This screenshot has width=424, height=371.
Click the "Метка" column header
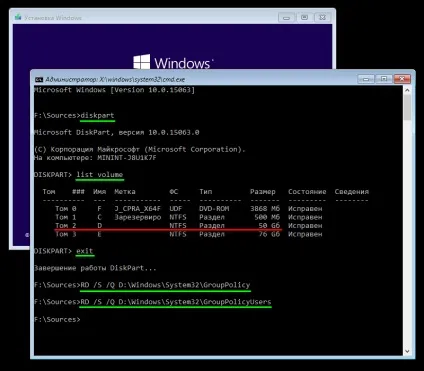pos(125,192)
